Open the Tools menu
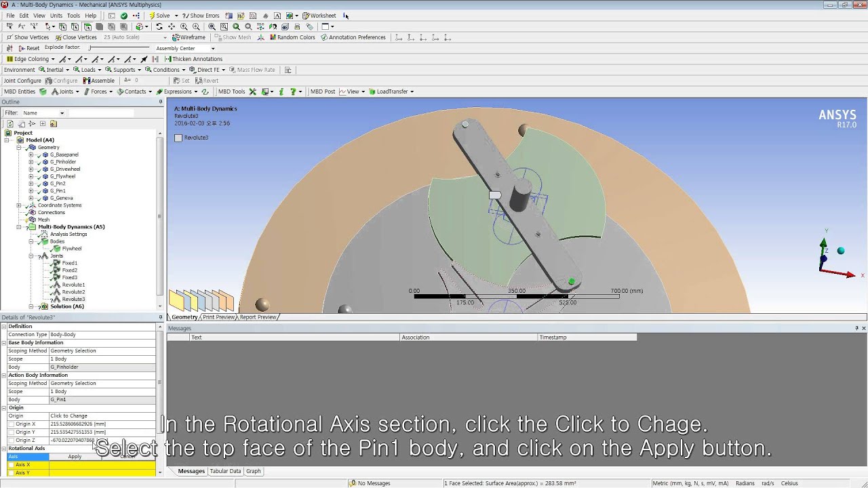 (x=73, y=16)
